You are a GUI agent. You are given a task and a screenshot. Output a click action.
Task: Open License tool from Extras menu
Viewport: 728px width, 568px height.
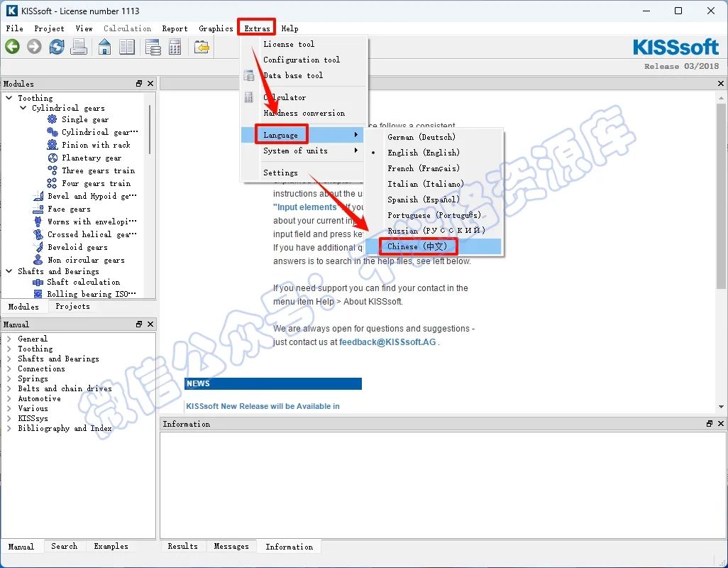302,44
